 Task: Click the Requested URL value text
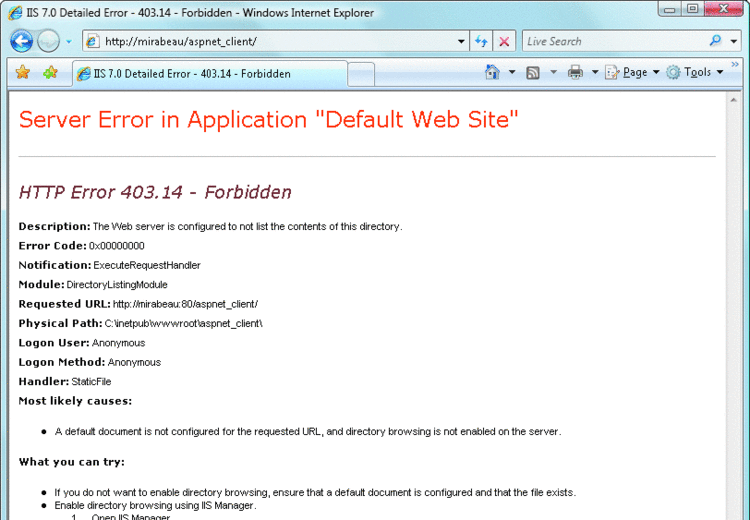point(186,304)
